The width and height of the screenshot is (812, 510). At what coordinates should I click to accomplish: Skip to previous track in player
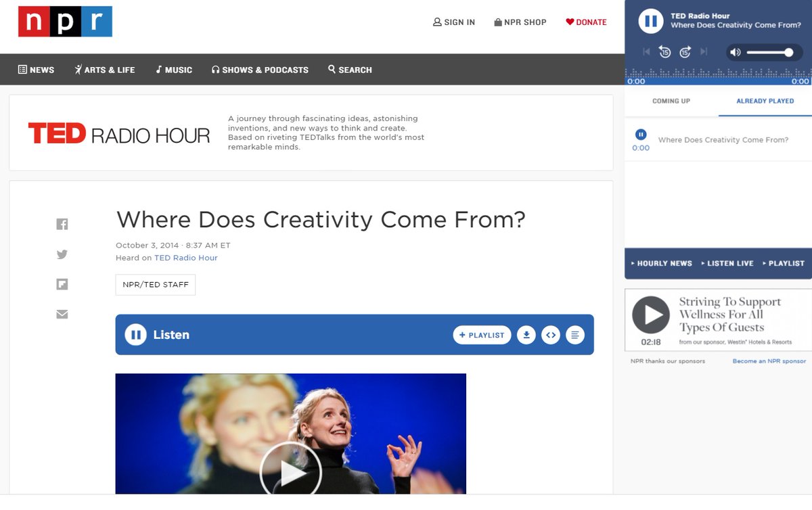[x=646, y=52]
